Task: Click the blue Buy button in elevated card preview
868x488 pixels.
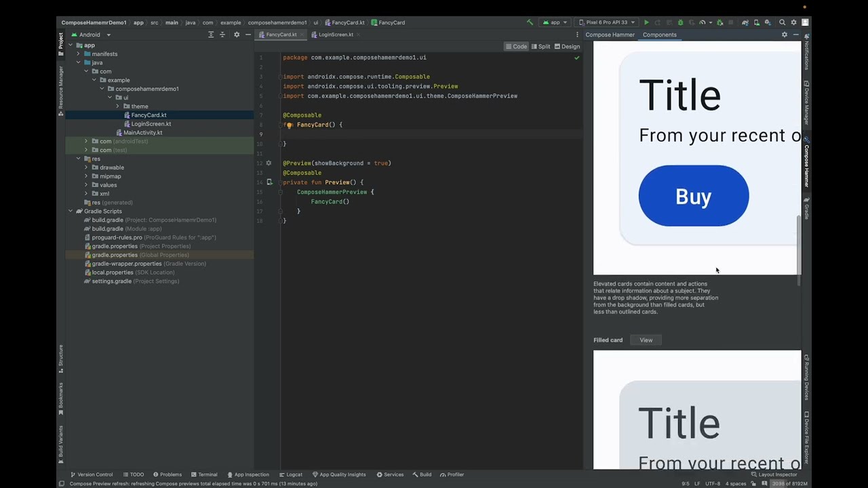Action: coord(694,196)
